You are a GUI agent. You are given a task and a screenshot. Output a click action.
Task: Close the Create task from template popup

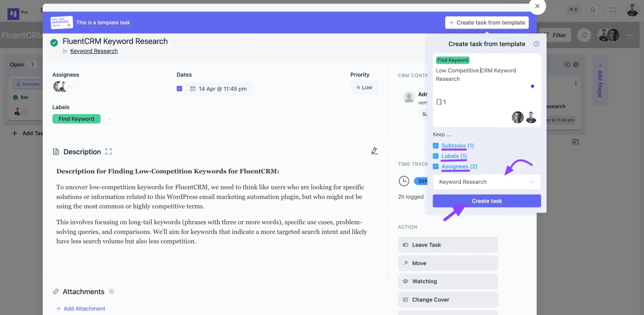[536, 44]
